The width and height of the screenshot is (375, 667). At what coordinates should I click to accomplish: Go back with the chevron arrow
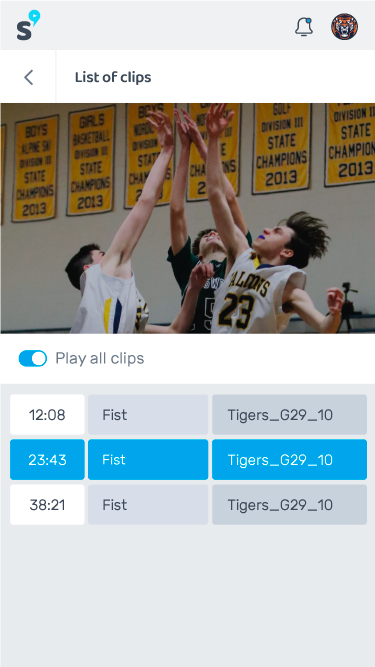28,77
